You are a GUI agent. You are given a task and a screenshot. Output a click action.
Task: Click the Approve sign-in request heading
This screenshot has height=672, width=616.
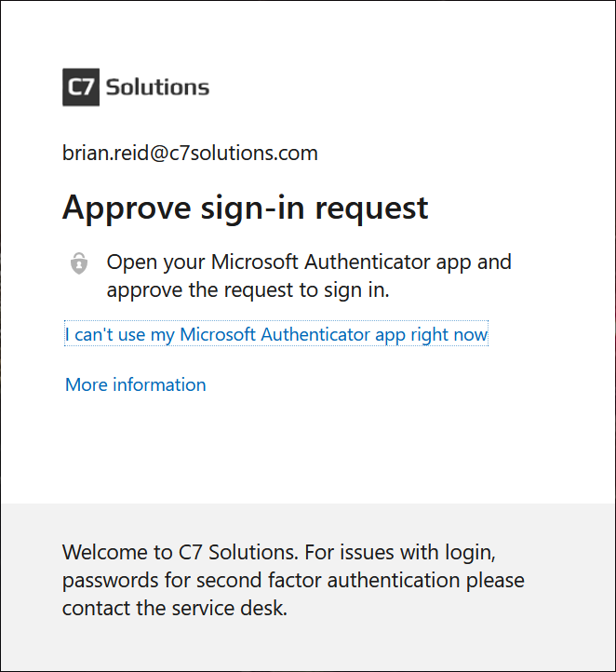coord(245,208)
